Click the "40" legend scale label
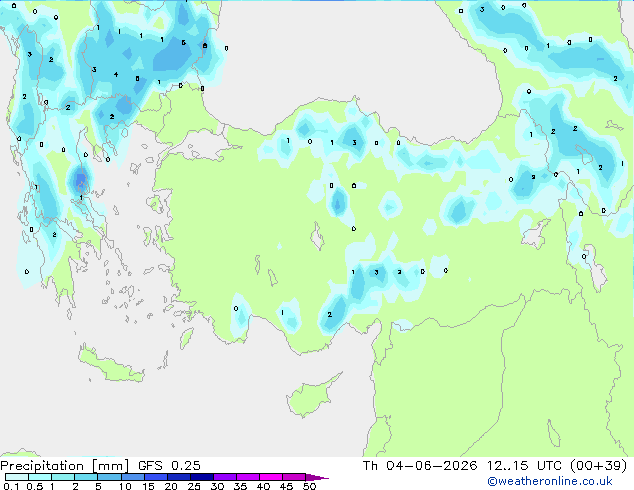The height and width of the screenshot is (490, 634). pos(263,486)
